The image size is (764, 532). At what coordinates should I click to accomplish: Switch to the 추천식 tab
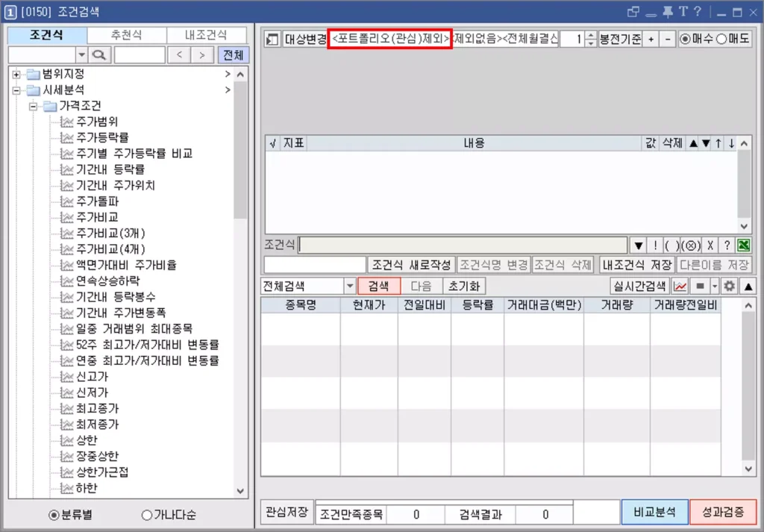(126, 35)
